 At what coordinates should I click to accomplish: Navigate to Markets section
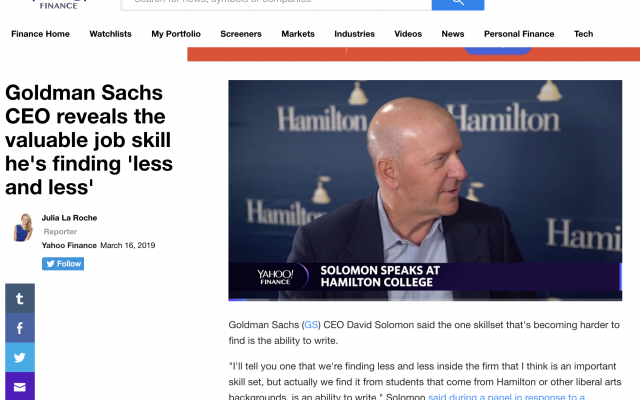pos(298,34)
